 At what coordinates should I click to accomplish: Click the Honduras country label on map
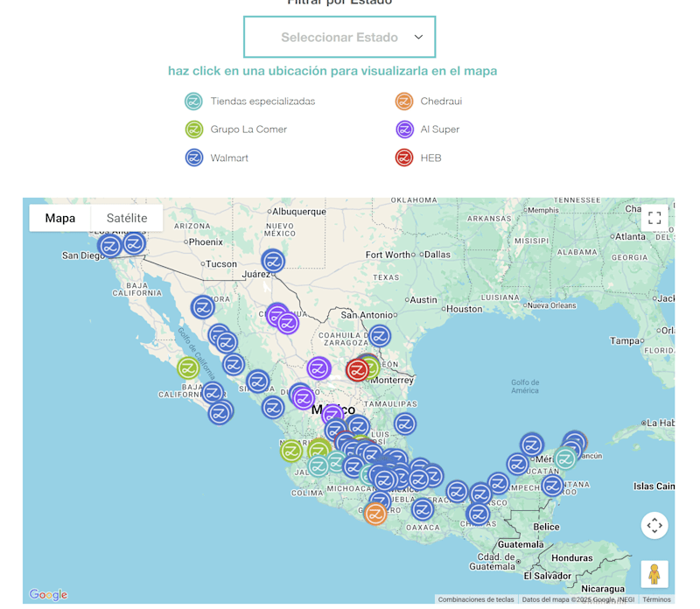click(x=572, y=558)
